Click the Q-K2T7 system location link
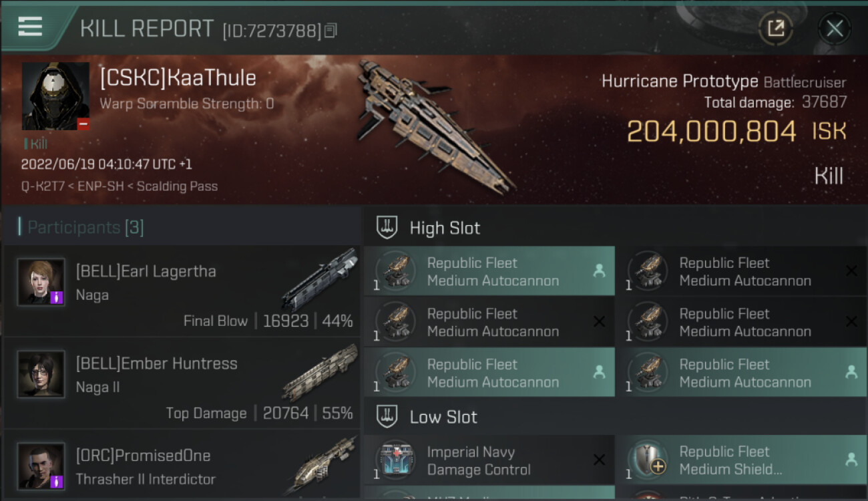 (x=41, y=186)
